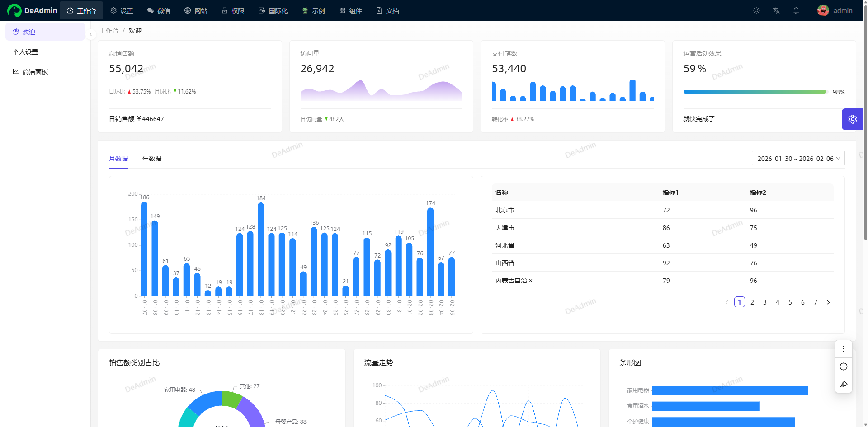This screenshot has width=868, height=427.
Task: Open the purple settings gear panel
Action: pyautogui.click(x=852, y=119)
